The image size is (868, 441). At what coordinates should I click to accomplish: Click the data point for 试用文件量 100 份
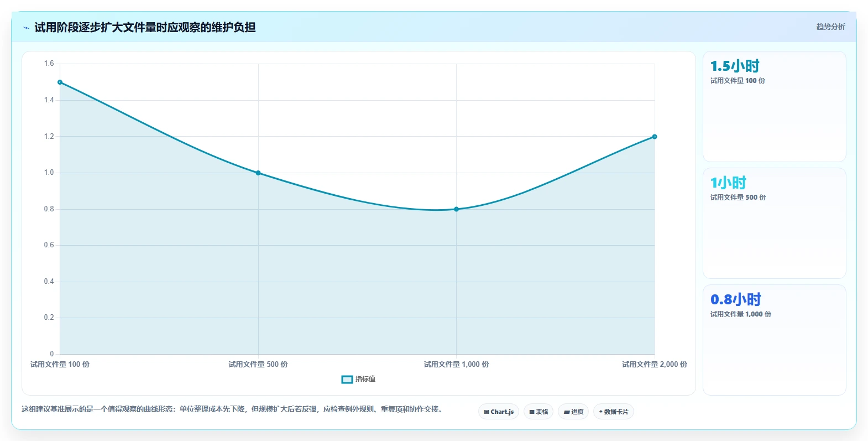coord(60,82)
